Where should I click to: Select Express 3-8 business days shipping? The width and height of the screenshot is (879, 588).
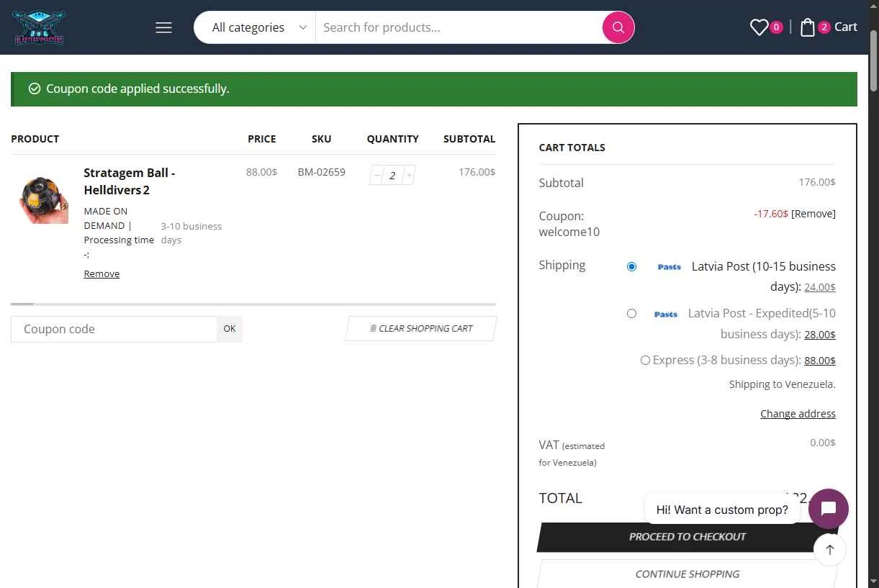pyautogui.click(x=645, y=360)
